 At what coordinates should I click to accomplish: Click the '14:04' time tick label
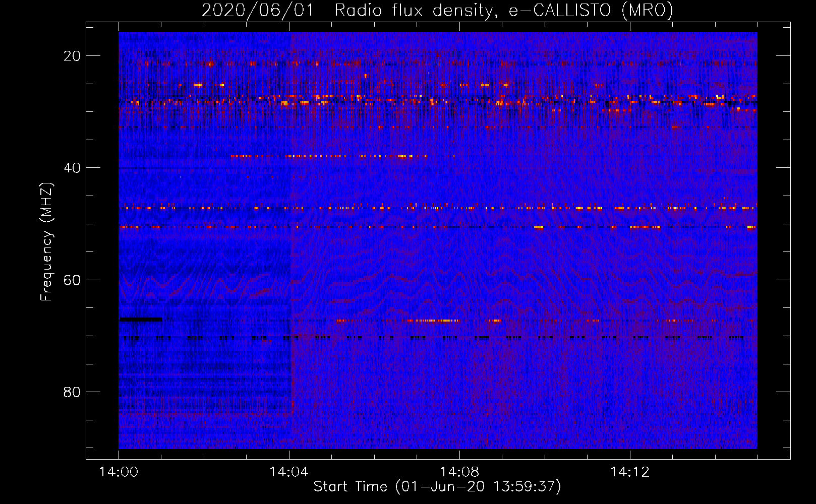click(289, 472)
